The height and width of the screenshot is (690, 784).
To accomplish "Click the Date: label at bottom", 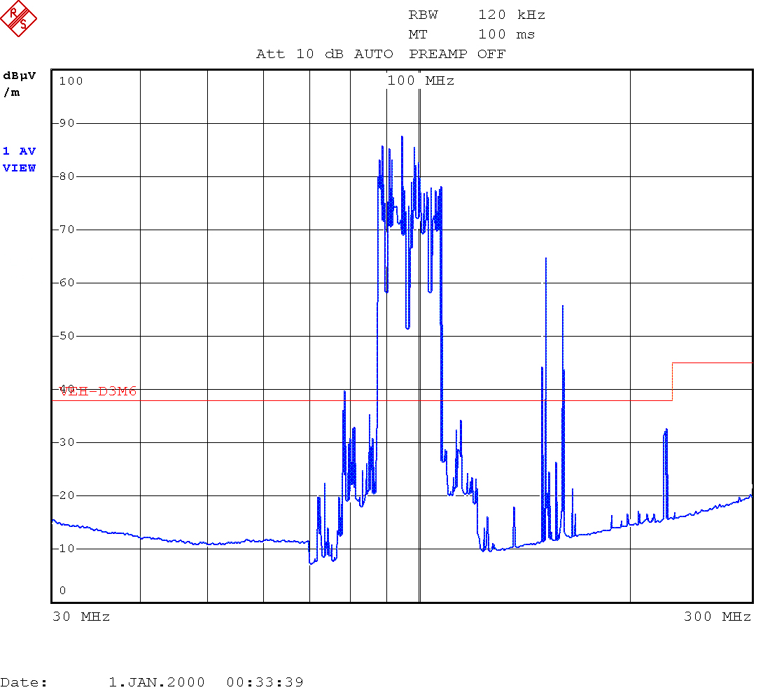I will (x=24, y=682).
